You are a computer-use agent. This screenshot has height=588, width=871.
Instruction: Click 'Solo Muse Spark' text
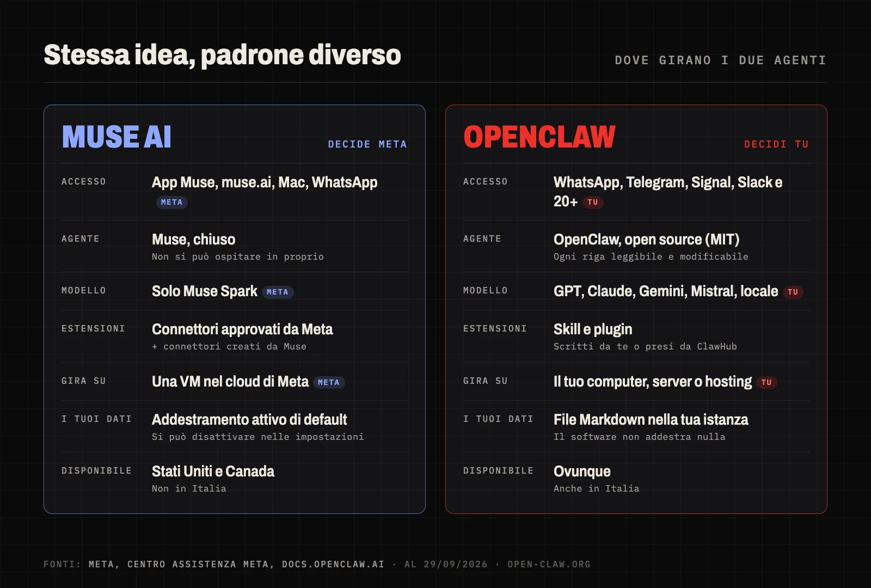coord(205,291)
